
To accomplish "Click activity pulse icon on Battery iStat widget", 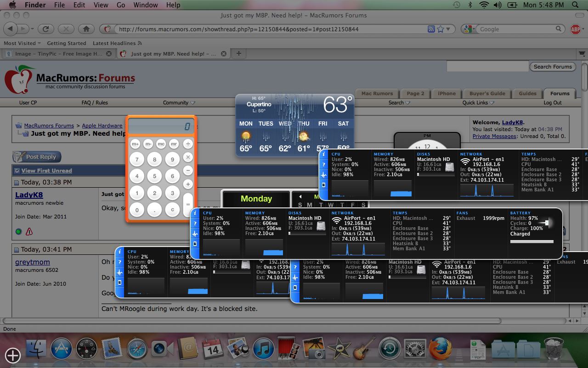I will 195,233.
